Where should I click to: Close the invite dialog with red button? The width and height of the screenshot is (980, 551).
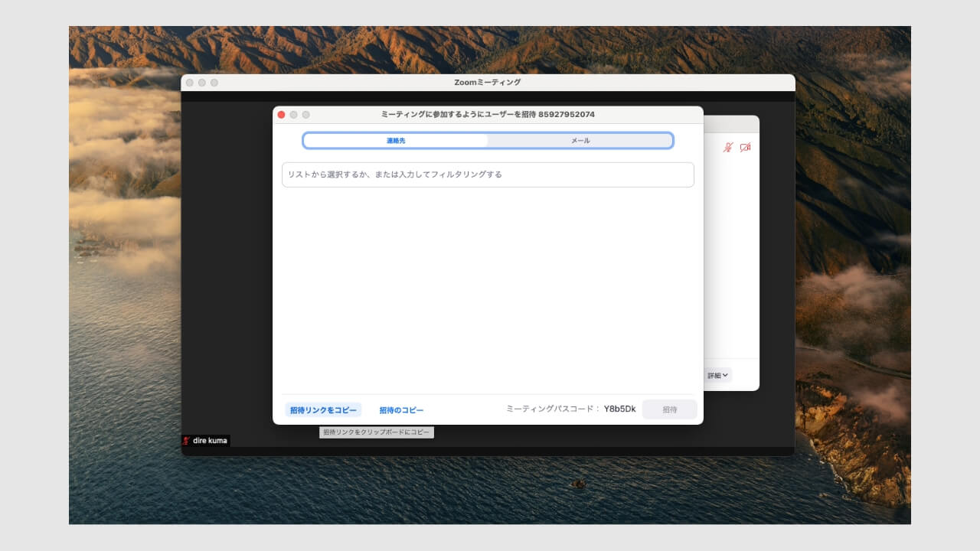tap(281, 115)
